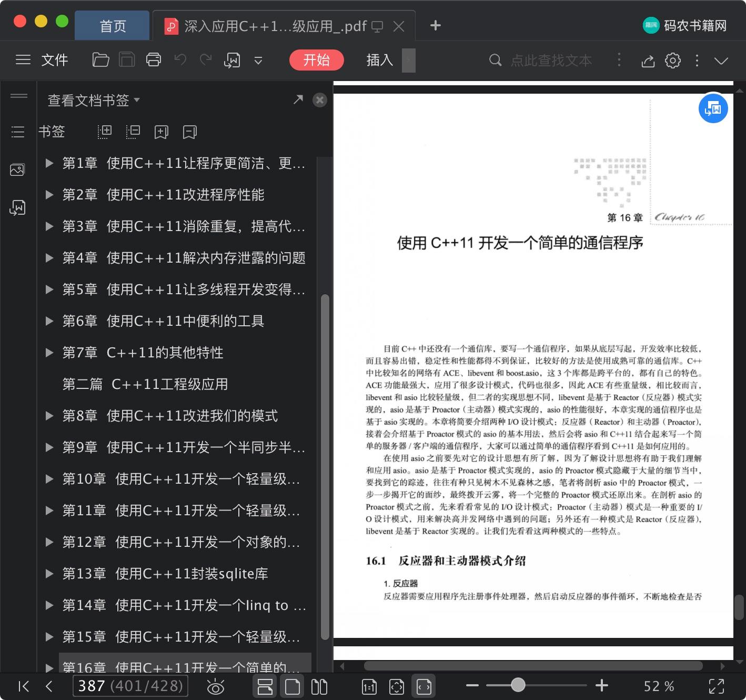This screenshot has width=746, height=700.
Task: Open 第13章 使用C++11封装sqlite库 bookmark
Action: (165, 574)
